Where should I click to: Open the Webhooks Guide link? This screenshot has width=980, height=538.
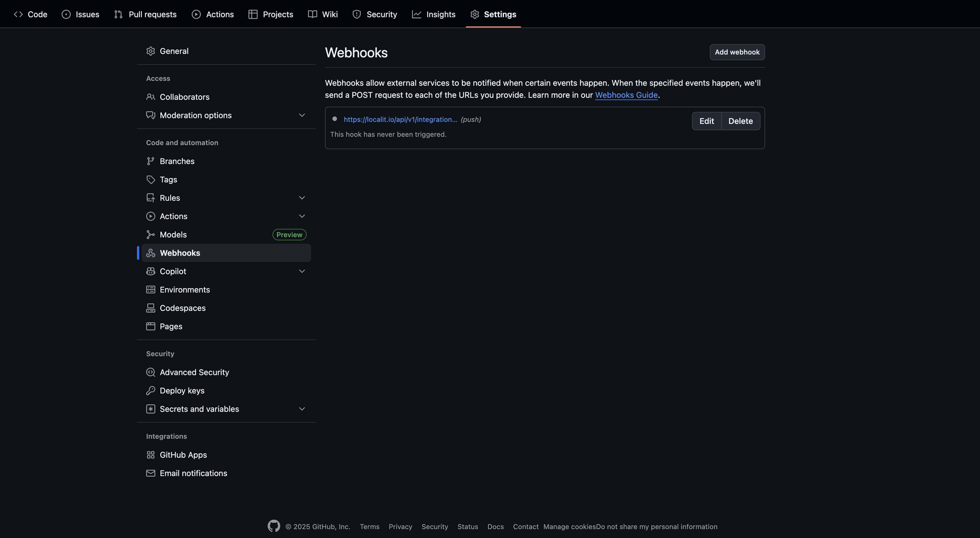pyautogui.click(x=626, y=95)
